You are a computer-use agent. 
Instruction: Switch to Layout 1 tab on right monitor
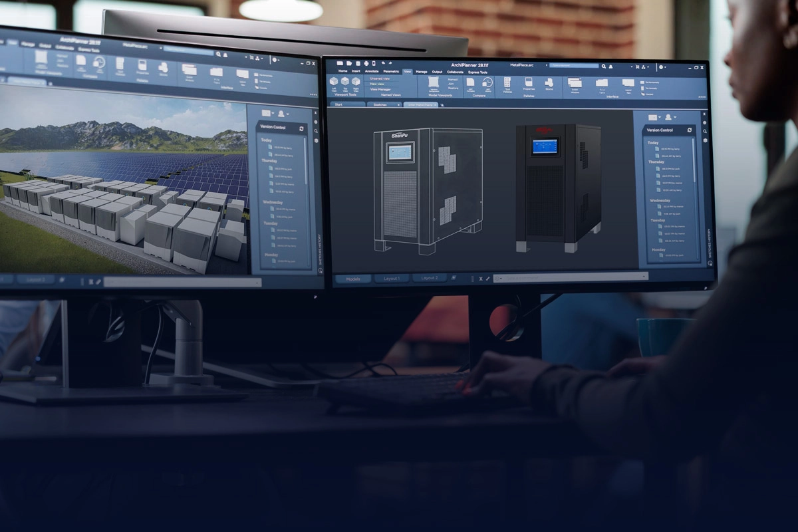[x=392, y=278]
